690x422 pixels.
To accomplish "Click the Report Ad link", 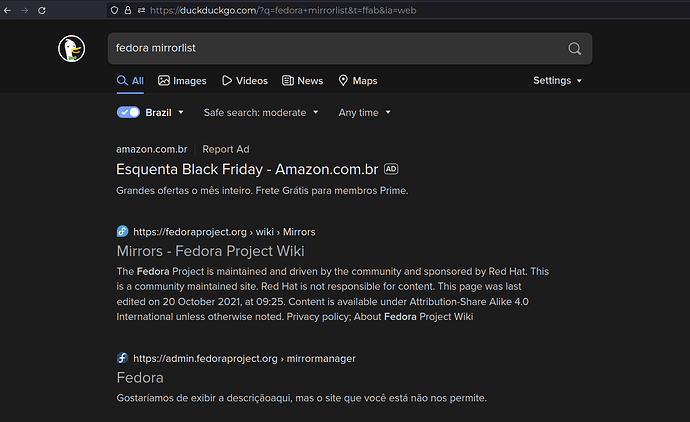I will (225, 149).
